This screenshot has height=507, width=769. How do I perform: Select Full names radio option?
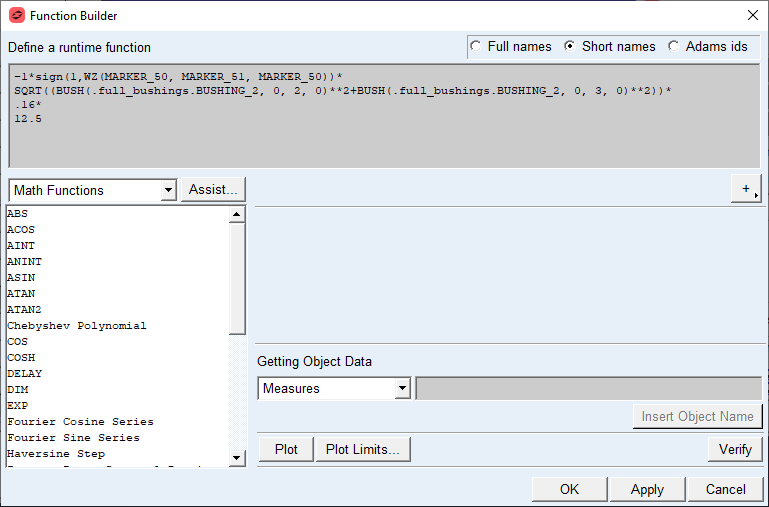[476, 47]
